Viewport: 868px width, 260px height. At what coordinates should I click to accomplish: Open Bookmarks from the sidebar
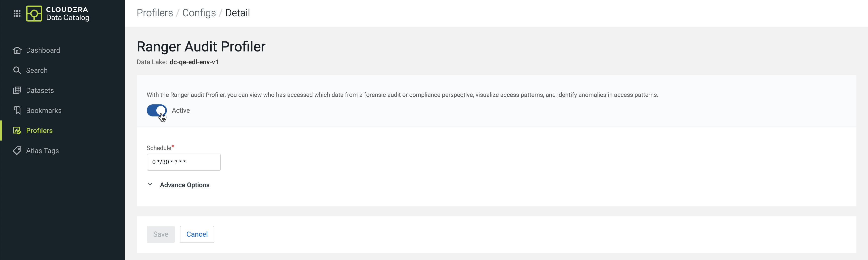pos(44,111)
